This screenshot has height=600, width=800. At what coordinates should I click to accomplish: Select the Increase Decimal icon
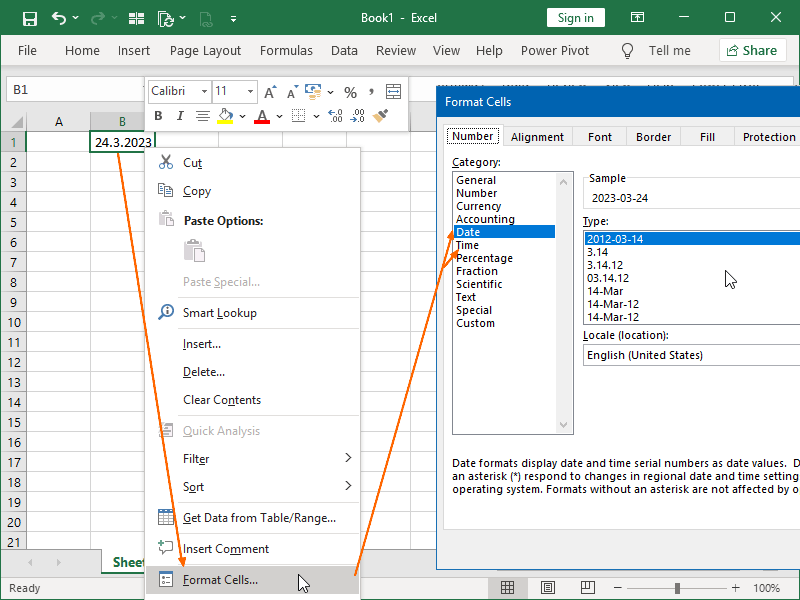coord(336,116)
